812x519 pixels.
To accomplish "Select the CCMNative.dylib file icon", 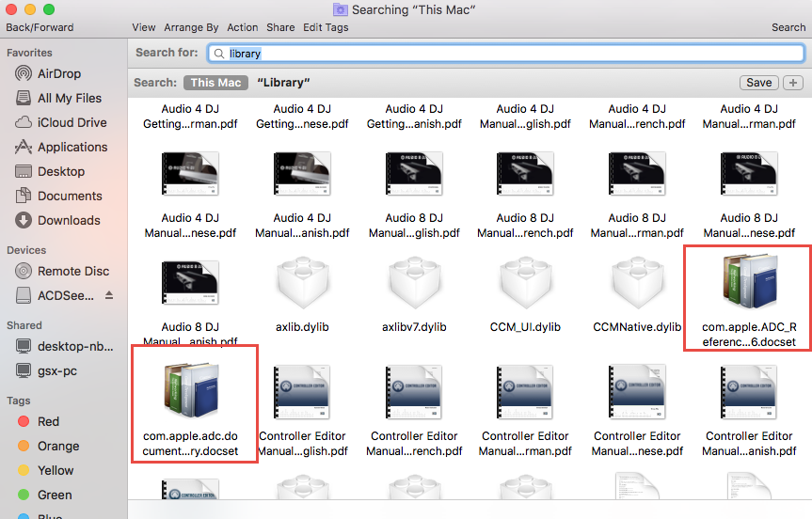I will [x=637, y=282].
